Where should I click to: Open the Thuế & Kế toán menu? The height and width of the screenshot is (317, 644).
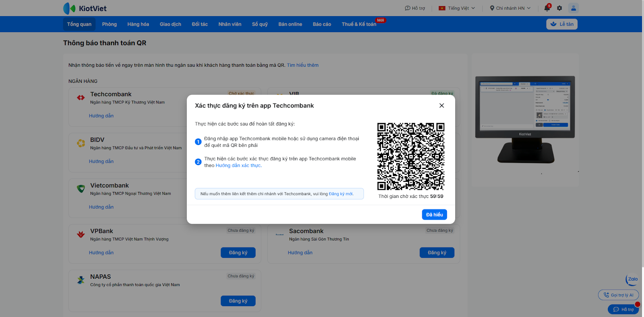359,24
